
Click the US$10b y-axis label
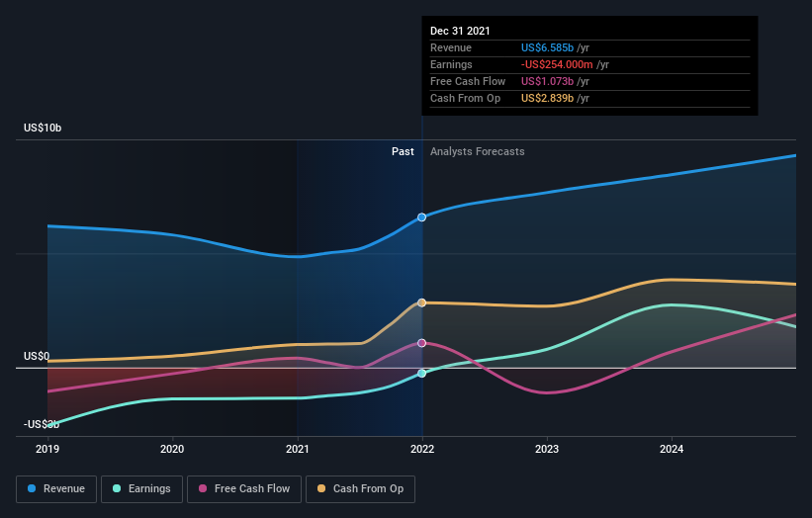[x=43, y=128]
